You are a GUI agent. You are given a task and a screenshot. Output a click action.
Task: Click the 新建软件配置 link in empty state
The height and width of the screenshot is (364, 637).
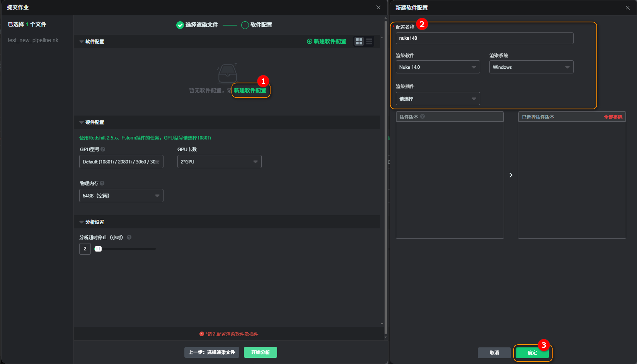click(x=250, y=90)
